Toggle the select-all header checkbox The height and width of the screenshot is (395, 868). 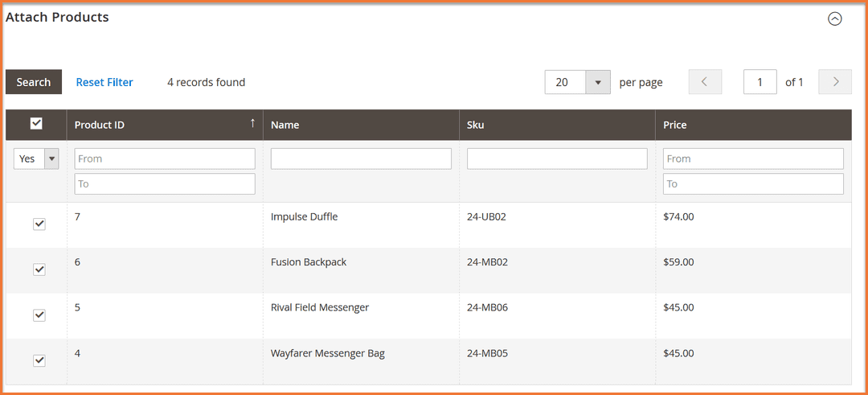pos(36,124)
